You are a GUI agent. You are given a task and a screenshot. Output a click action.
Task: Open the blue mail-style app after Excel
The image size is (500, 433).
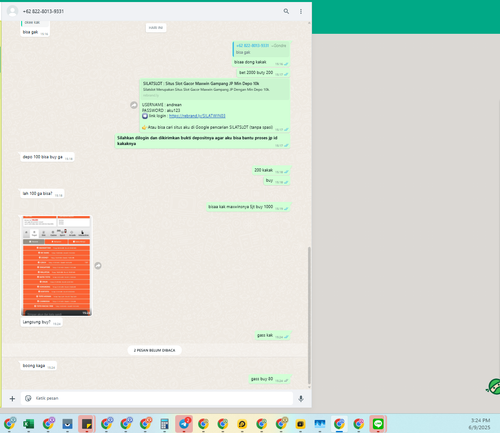tap(67, 424)
